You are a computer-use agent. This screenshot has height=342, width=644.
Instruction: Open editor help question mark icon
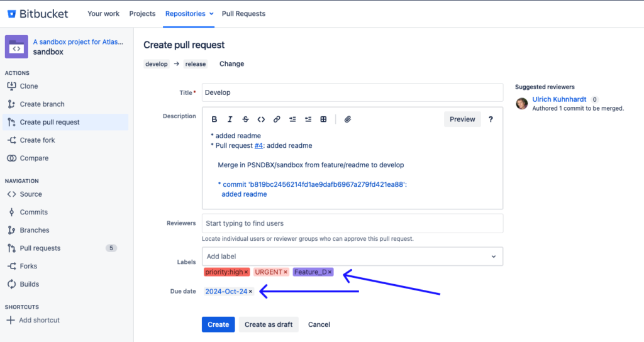(491, 119)
